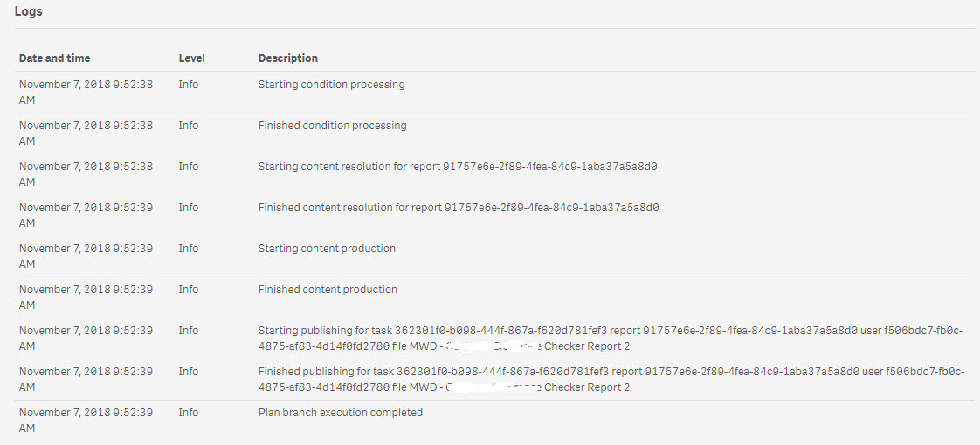
Task: Click the timestamp of Plan branch execution row
Action: 86,420
